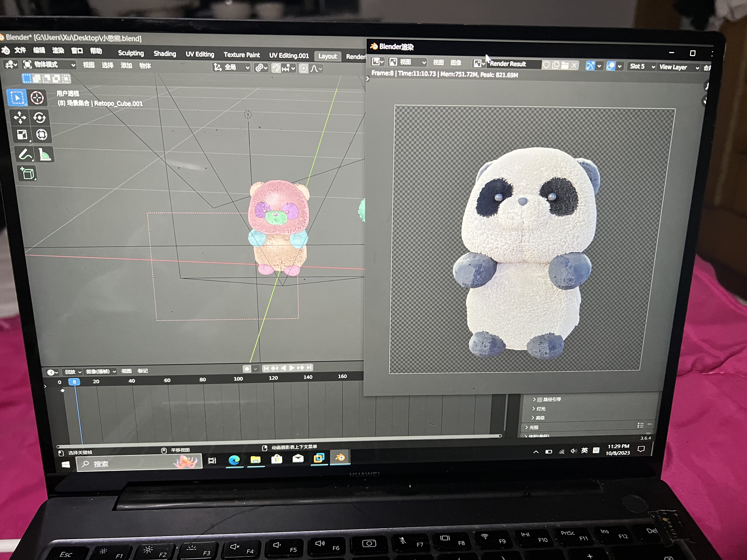This screenshot has width=747, height=560.
Task: Select the Transform tool icon
Action: tap(41, 135)
